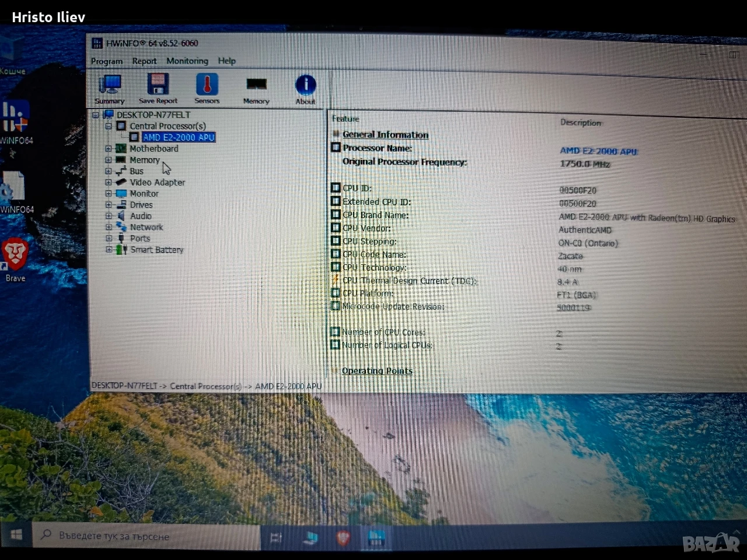Click the Feature column header
Image resolution: width=747 pixels, height=560 pixels.
pyautogui.click(x=346, y=119)
